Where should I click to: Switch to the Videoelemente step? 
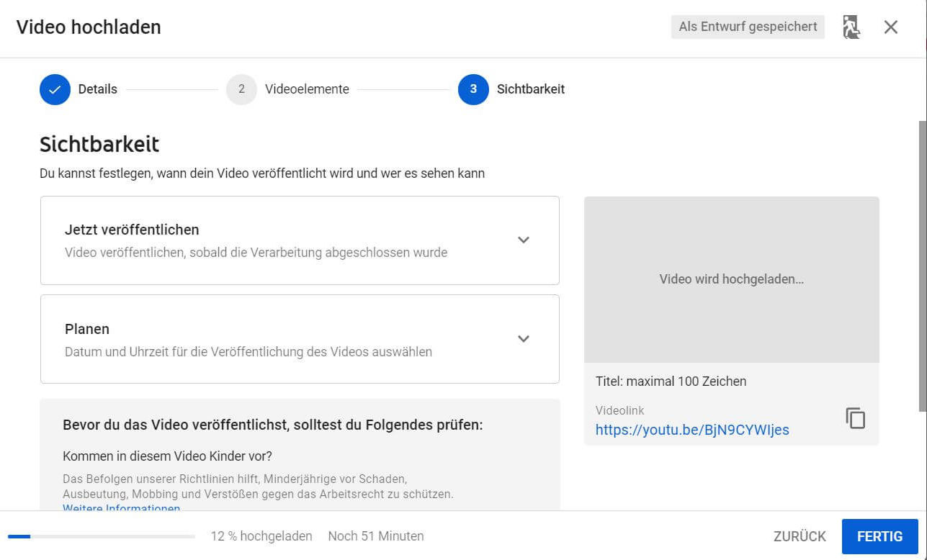pyautogui.click(x=307, y=89)
